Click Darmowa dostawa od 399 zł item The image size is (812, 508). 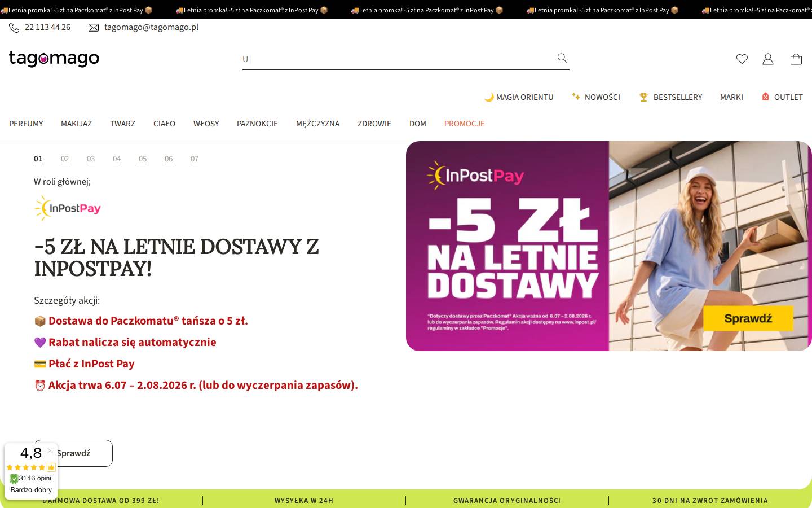pyautogui.click(x=101, y=501)
